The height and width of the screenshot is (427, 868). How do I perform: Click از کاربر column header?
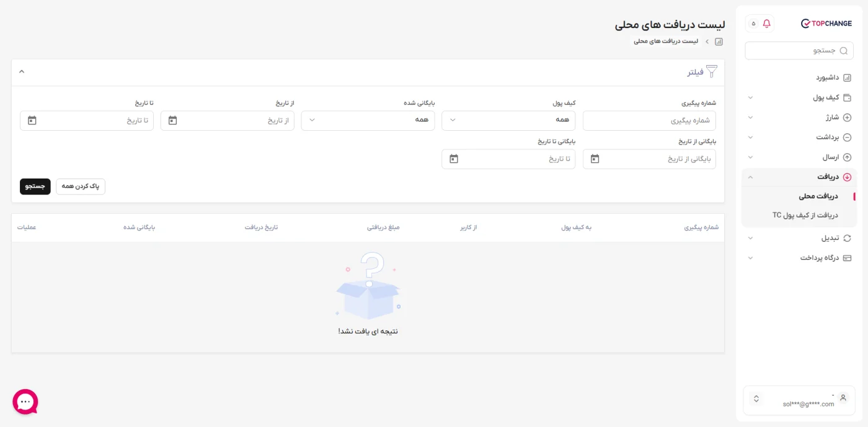click(x=468, y=227)
